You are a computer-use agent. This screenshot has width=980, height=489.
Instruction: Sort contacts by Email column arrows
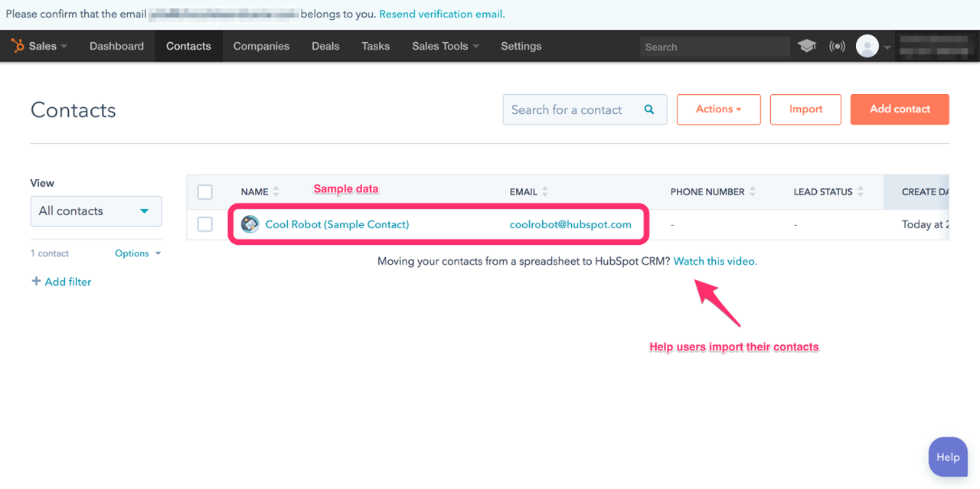pyautogui.click(x=544, y=191)
